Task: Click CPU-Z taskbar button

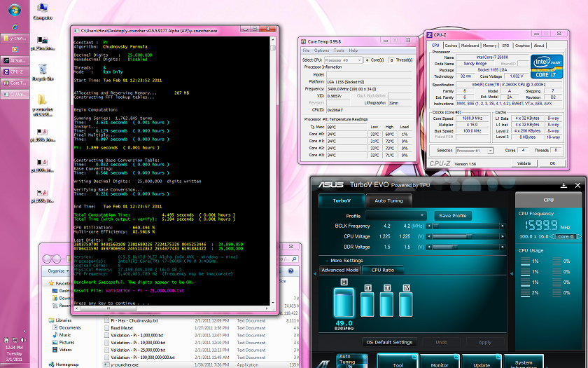Action: [x=14, y=71]
